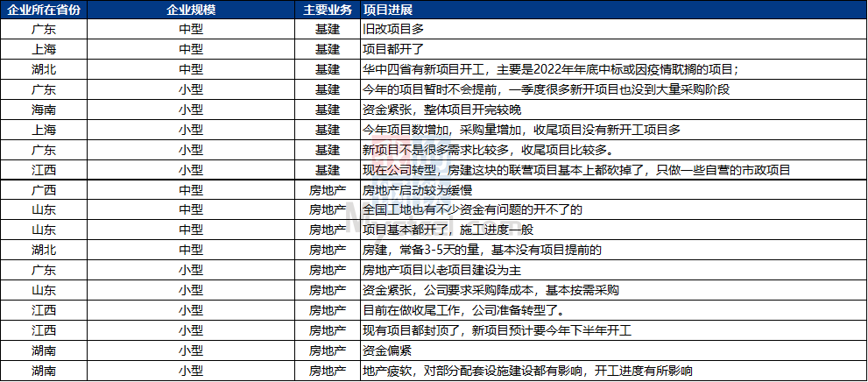Viewport: 868px width, 382px height.
Task: Select 湖北 in the 华中四省 row
Action: pyautogui.click(x=44, y=69)
